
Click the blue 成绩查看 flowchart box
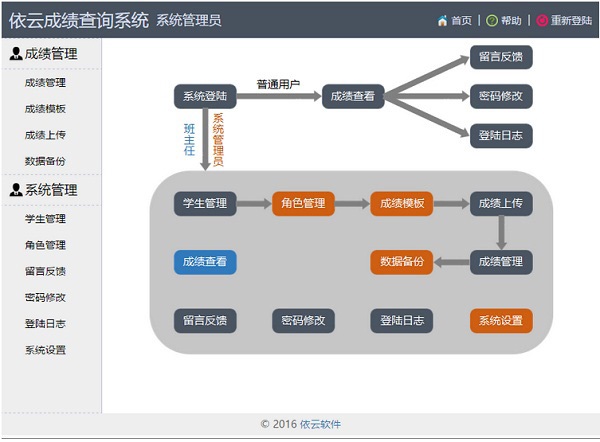coord(205,262)
